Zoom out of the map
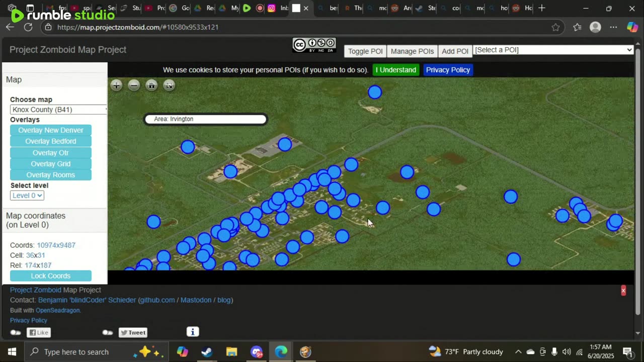This screenshot has height=362, width=644. tap(134, 85)
